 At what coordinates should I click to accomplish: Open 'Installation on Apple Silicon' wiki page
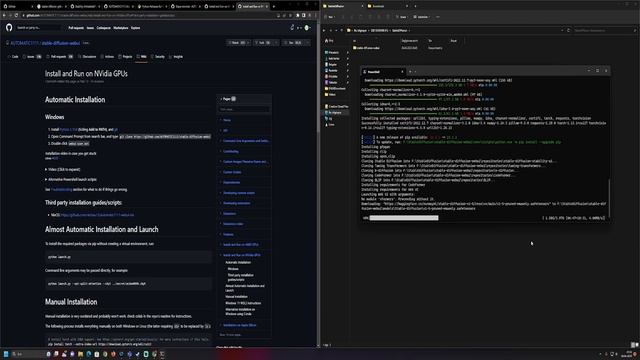(240, 325)
